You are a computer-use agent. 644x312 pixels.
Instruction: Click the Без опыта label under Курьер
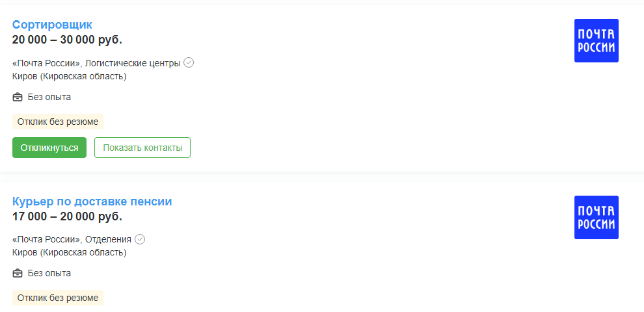click(49, 274)
